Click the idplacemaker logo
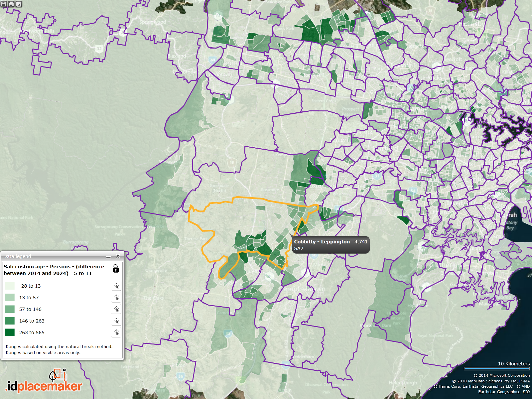532x399 pixels. tap(44, 381)
